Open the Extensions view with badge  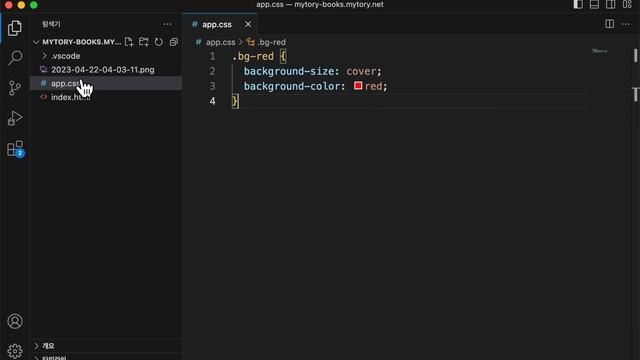16,149
